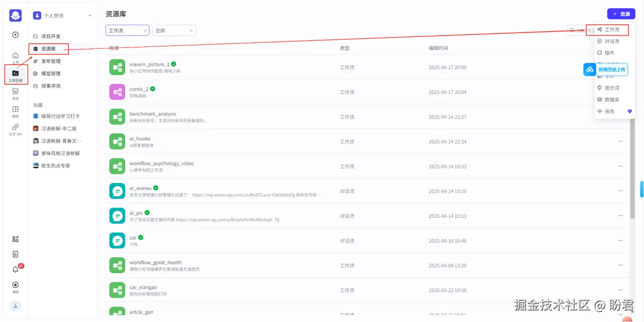The height and width of the screenshot is (322, 644).
Task: Click the ai_huoke workflow icon
Action: (117, 141)
